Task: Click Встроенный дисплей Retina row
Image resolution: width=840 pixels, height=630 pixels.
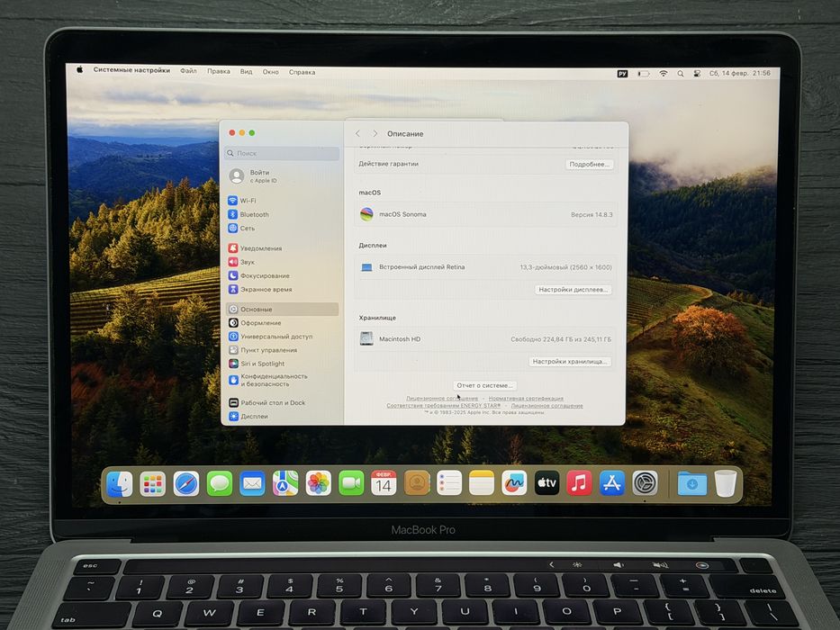Action: (x=485, y=266)
